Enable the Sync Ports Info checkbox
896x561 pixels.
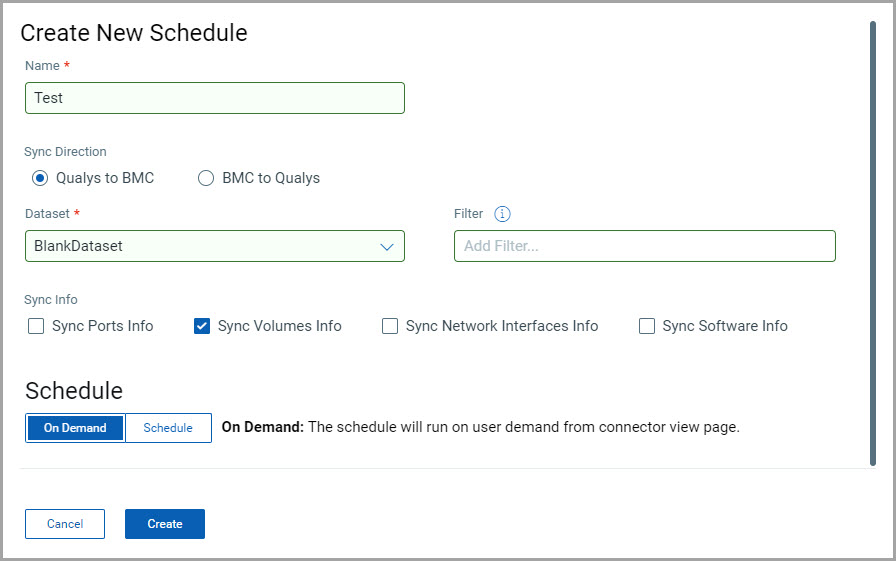(x=36, y=326)
